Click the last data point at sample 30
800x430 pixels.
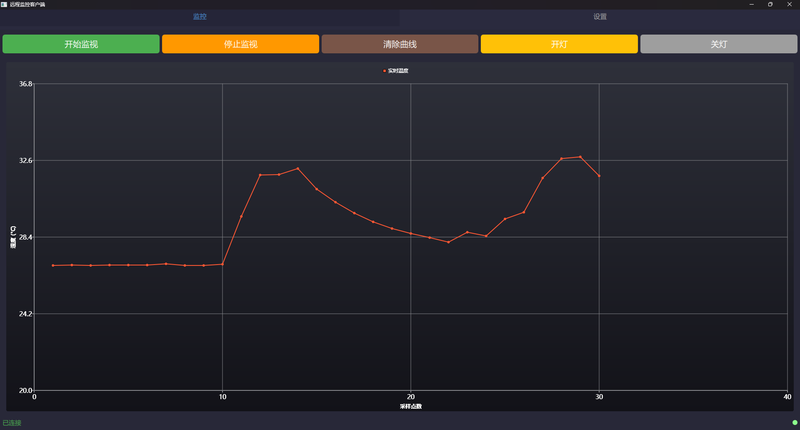[599, 176]
